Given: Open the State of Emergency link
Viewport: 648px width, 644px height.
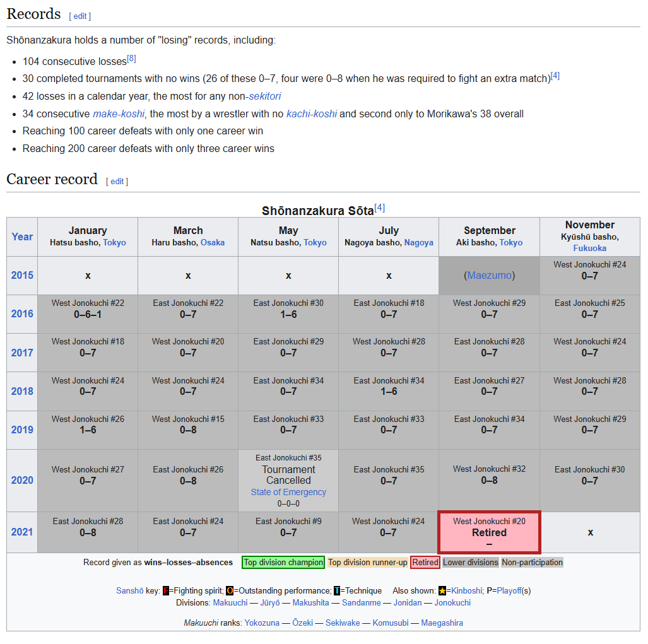Looking at the screenshot, I should coord(288,492).
